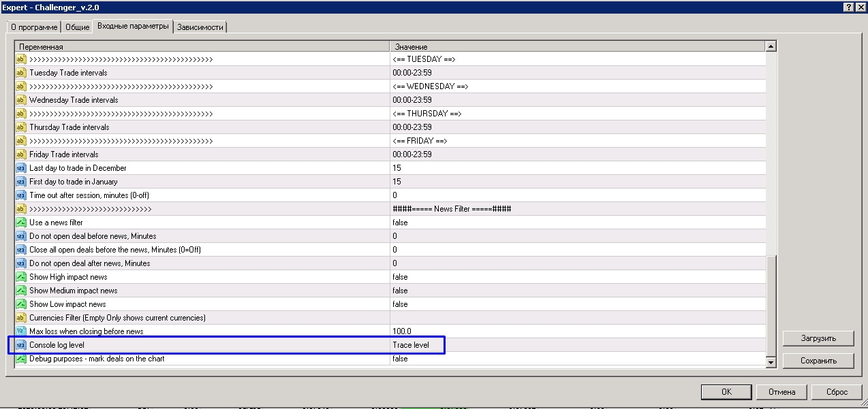Click 'Сохранить' to save parameters
Screen dimensions: 868x409
(x=819, y=361)
